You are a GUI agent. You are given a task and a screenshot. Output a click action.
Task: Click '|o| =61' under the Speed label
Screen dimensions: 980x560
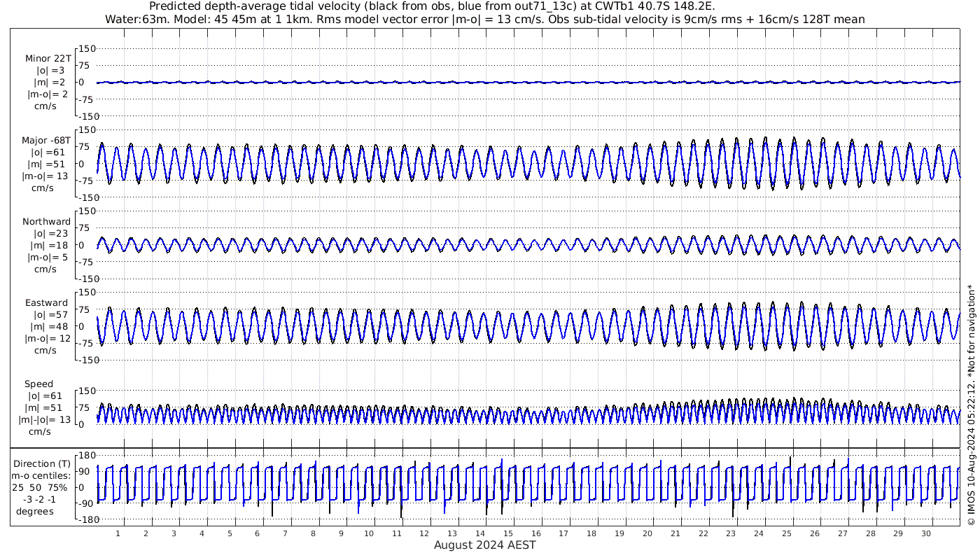(44, 396)
